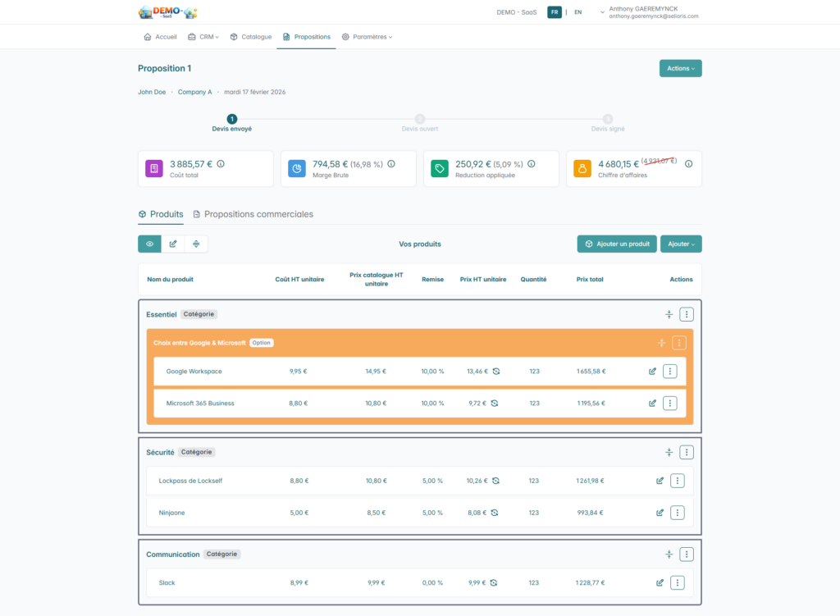Click the edit icon for Google Workspace

[652, 372]
